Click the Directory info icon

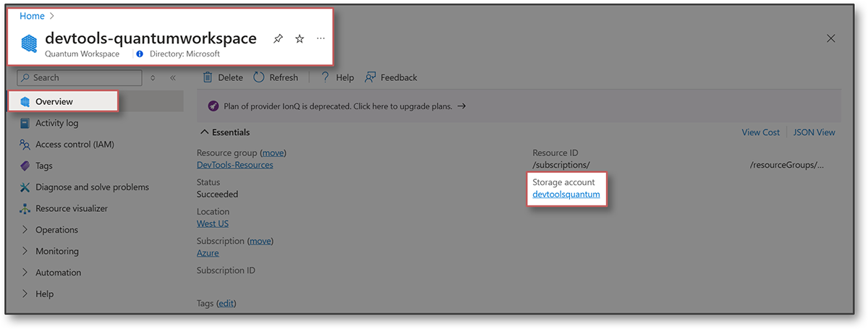click(140, 54)
